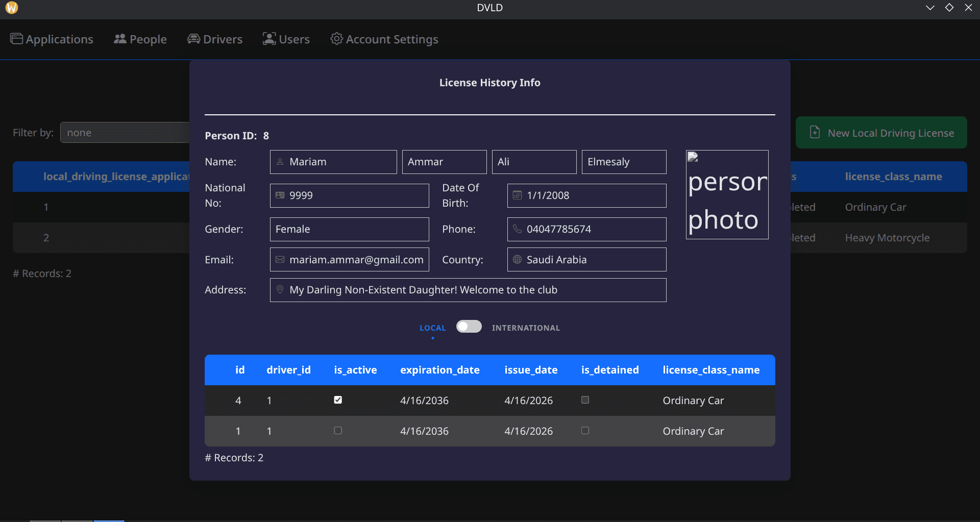The image size is (980, 522).
Task: Click the Users person icon
Action: point(269,39)
